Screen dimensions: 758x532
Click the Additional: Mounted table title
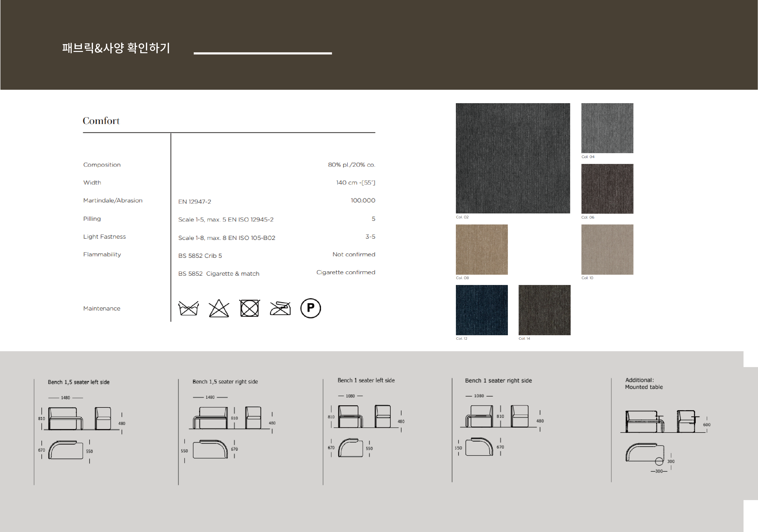click(644, 384)
